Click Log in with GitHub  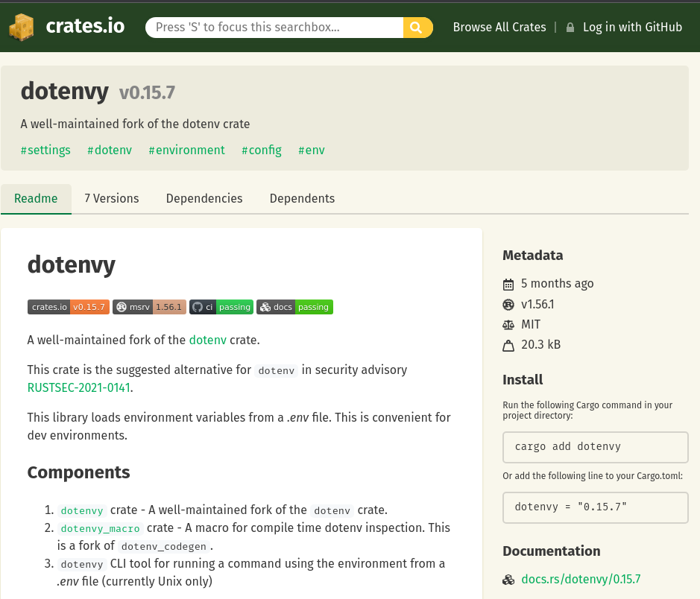click(x=632, y=28)
